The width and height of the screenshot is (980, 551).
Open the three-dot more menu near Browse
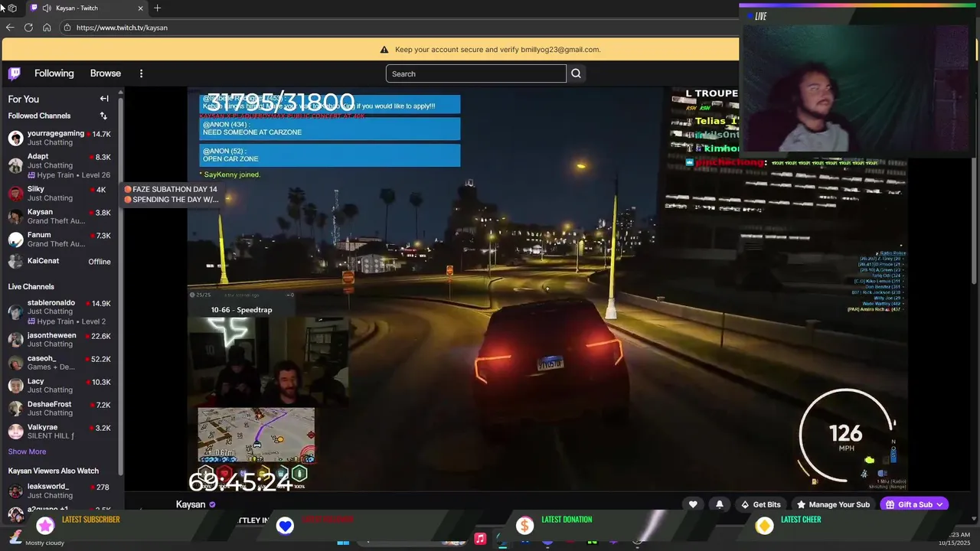pos(141,73)
